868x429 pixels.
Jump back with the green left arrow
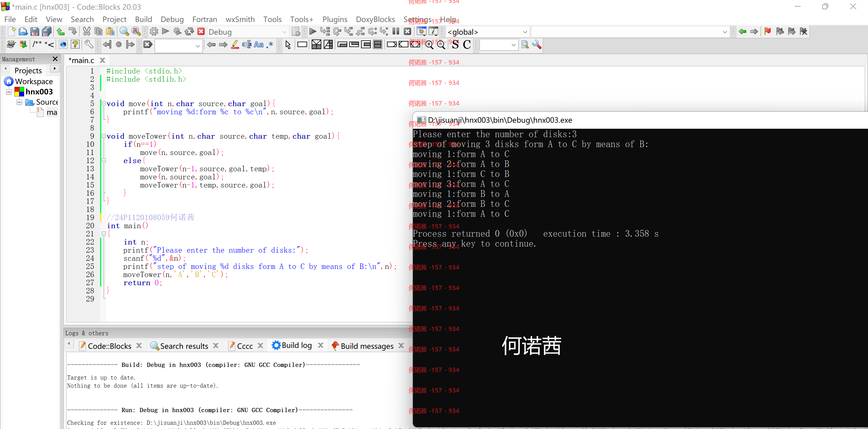point(742,32)
